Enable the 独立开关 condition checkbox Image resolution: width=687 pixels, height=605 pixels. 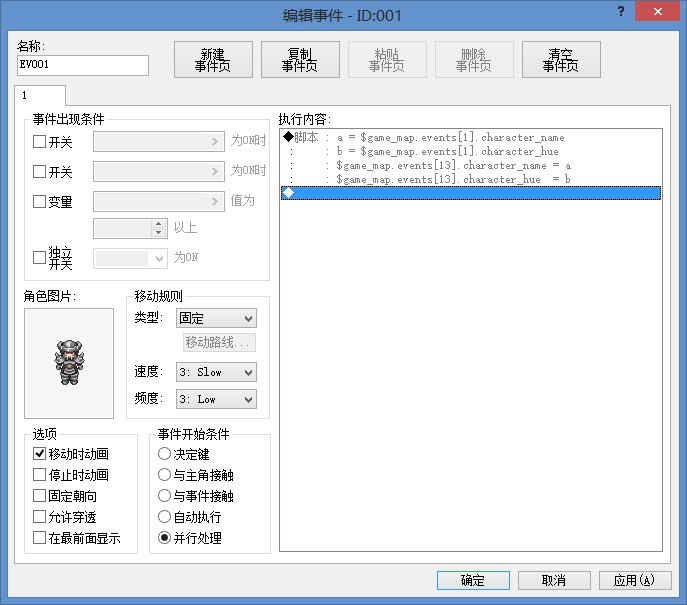coord(39,257)
